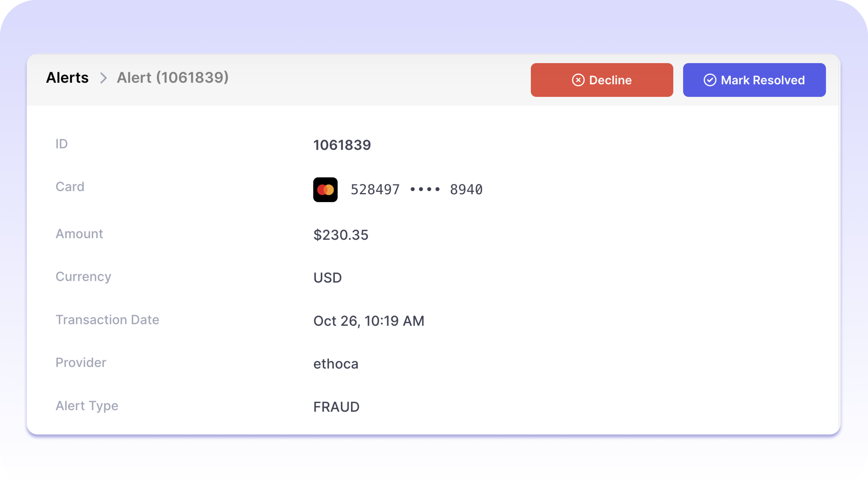The height and width of the screenshot is (488, 868).
Task: Click the Alert Type field label
Action: (x=87, y=406)
